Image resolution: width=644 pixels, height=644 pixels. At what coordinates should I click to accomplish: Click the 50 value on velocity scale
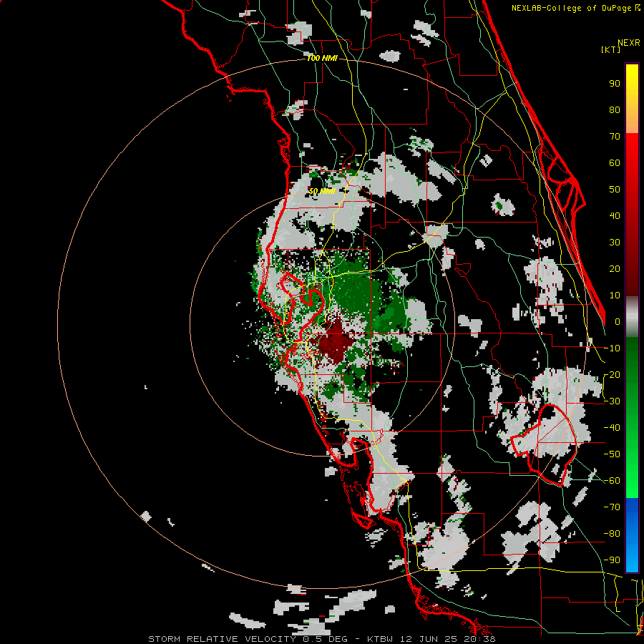click(615, 190)
